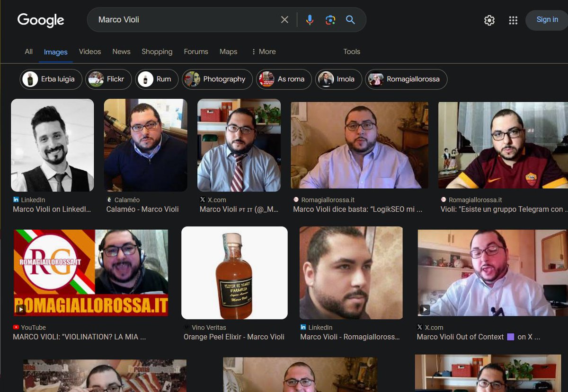
Task: Open the Tools options
Action: (352, 52)
